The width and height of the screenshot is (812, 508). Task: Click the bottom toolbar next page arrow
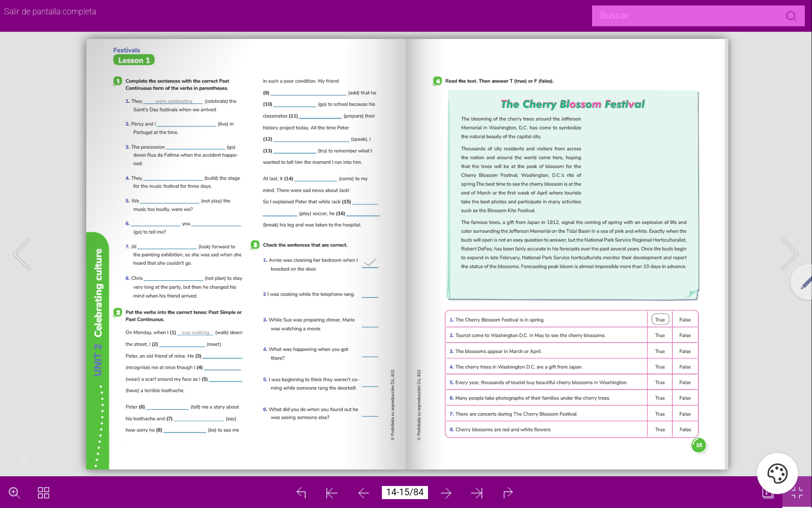click(446, 493)
